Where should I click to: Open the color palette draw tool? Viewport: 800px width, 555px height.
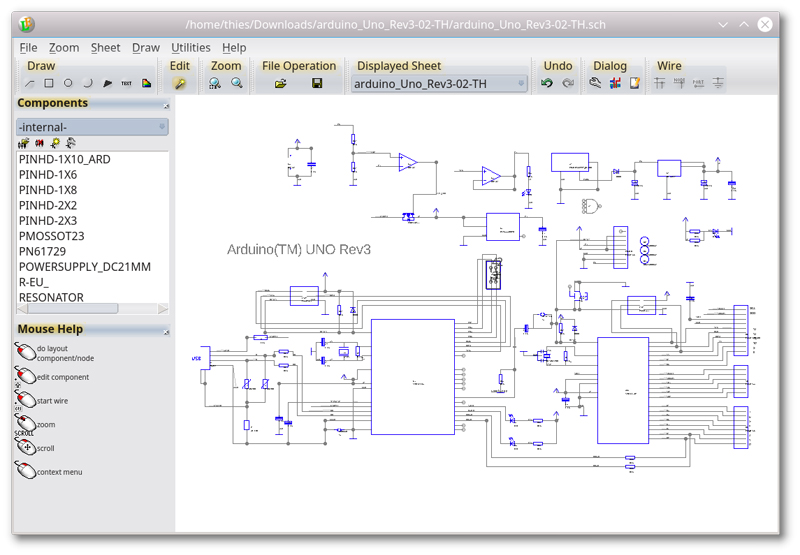(x=146, y=83)
